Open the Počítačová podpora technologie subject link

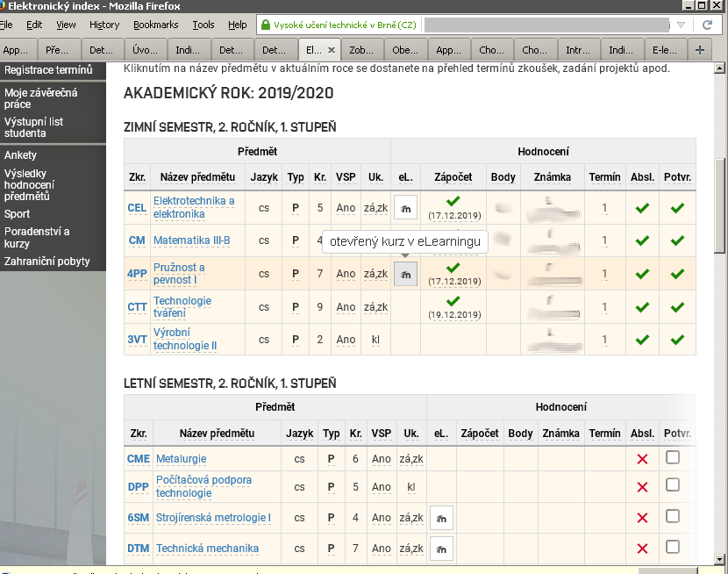203,486
